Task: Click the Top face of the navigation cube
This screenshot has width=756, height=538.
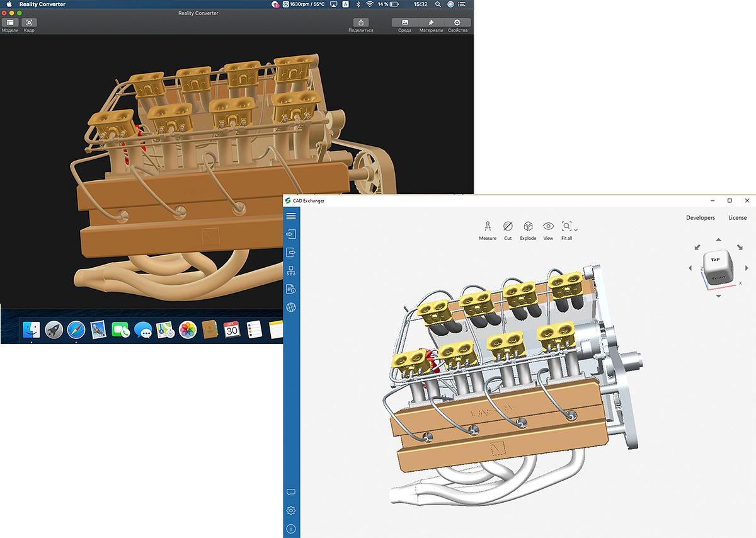Action: coord(716,260)
